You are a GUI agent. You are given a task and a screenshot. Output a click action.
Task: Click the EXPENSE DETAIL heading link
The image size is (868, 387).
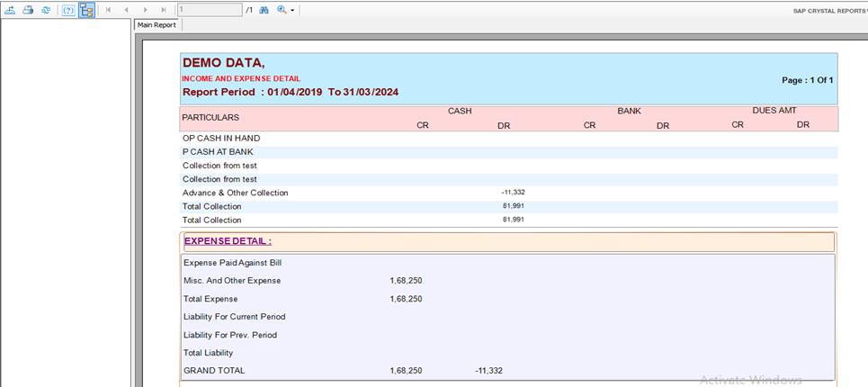coord(228,241)
